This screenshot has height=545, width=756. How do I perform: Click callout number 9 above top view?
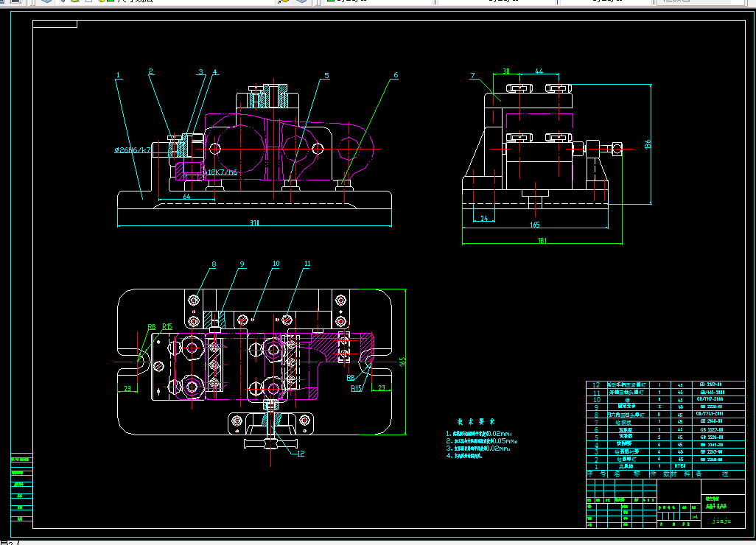click(x=242, y=264)
